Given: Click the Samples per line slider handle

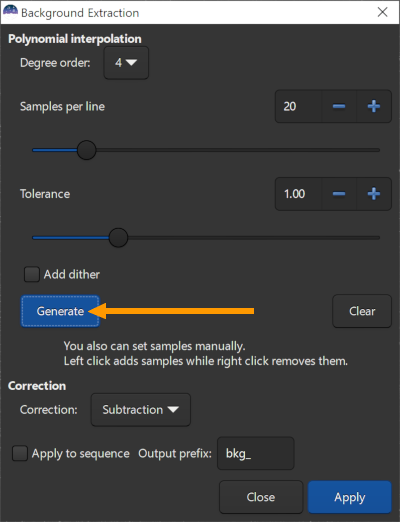Looking at the screenshot, I should pyautogui.click(x=87, y=150).
